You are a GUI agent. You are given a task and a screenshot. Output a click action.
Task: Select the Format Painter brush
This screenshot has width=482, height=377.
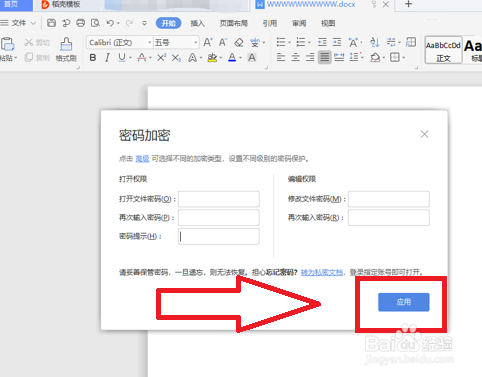click(66, 44)
